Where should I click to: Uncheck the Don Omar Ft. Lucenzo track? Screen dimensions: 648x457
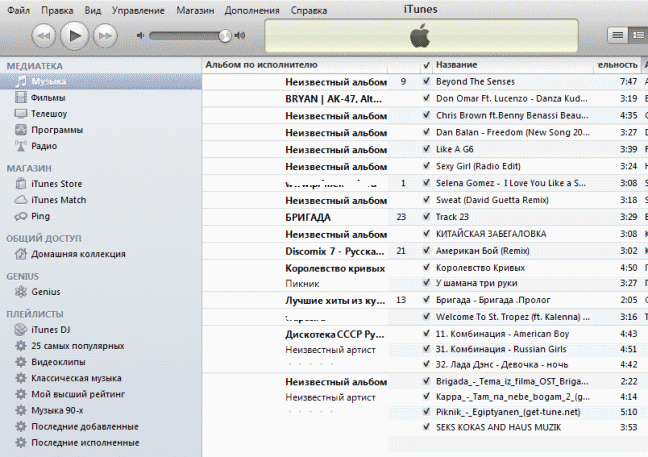426,98
